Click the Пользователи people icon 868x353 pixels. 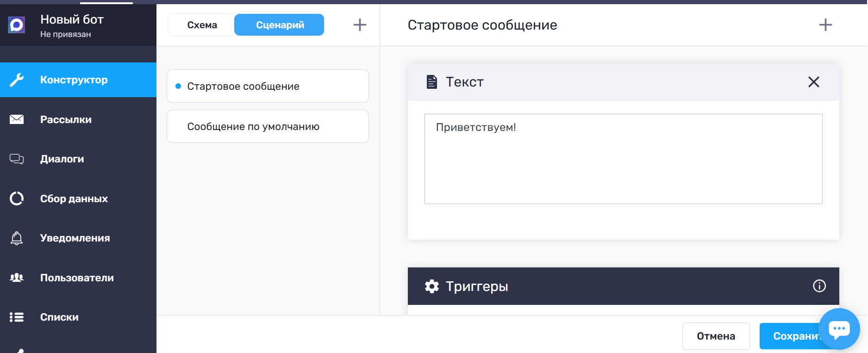[17, 278]
